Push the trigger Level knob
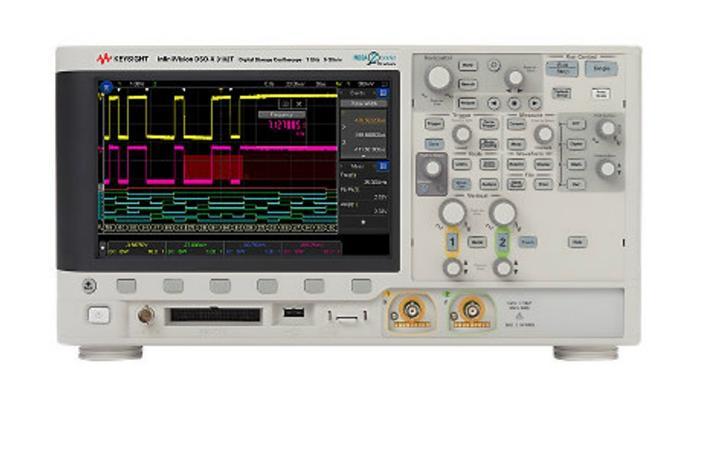Viewport: 725px width, 450px height. point(461,134)
